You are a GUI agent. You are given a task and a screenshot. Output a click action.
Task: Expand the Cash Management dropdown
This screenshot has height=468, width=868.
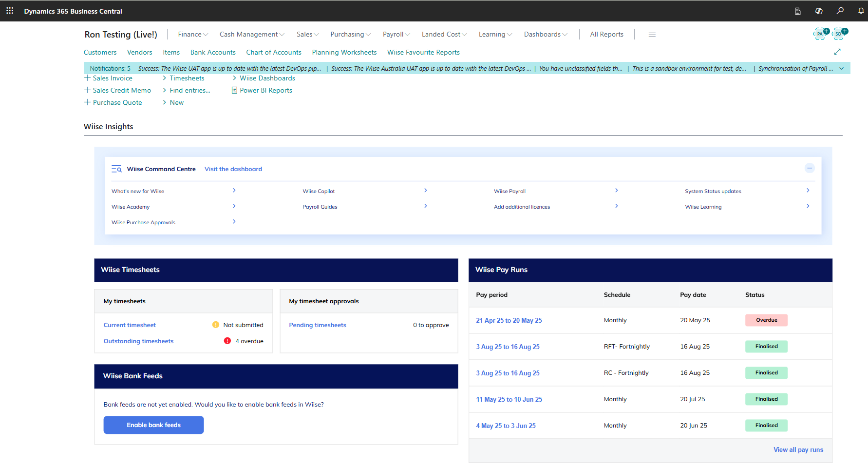252,34
